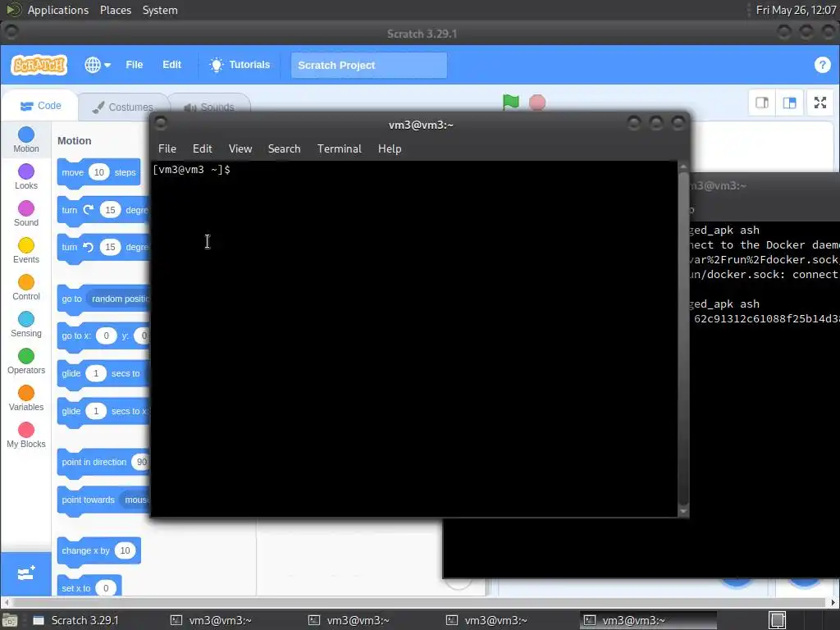The width and height of the screenshot is (840, 630).
Task: Click the point in direction block
Action: 94,462
